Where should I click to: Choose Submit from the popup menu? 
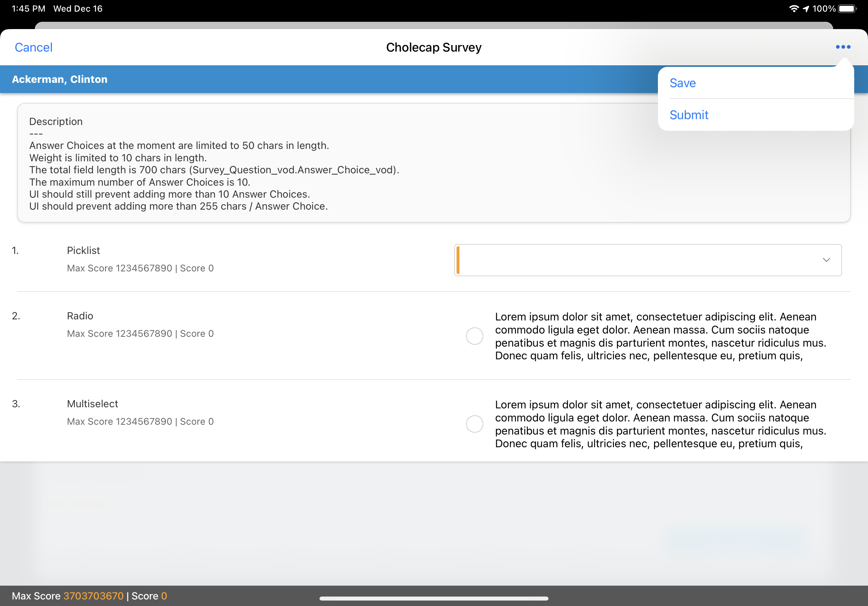[689, 115]
